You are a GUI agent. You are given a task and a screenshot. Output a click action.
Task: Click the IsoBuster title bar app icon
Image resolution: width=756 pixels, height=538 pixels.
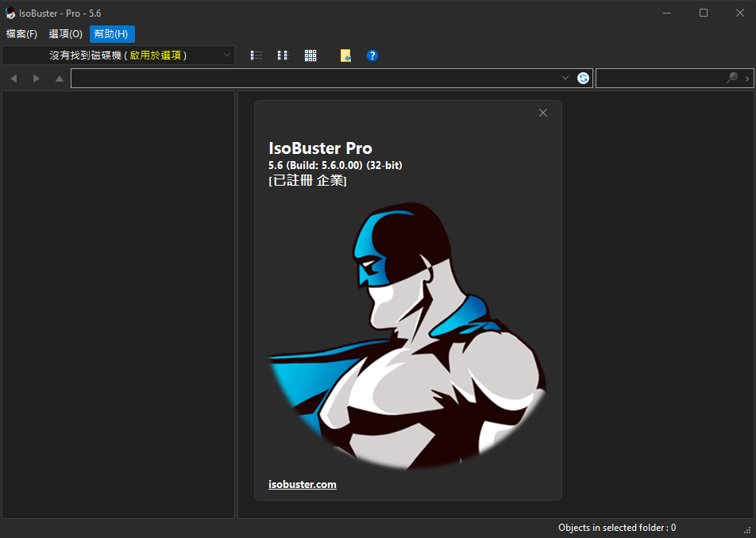10,13
